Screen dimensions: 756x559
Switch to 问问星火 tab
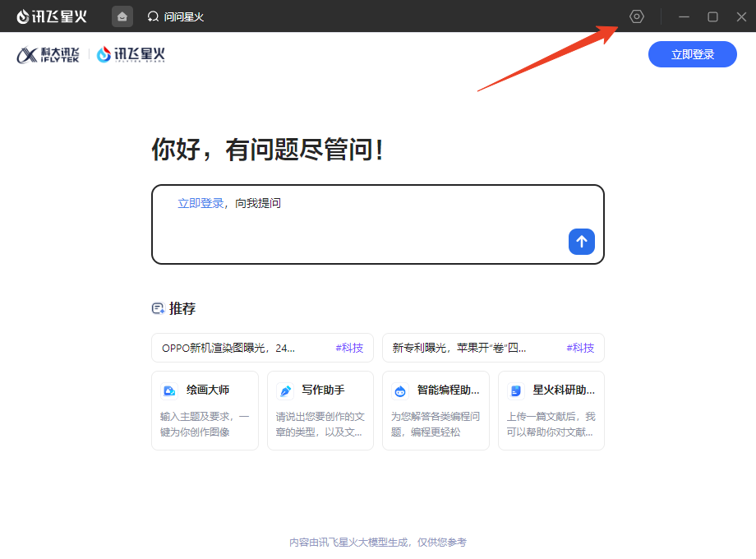point(176,17)
